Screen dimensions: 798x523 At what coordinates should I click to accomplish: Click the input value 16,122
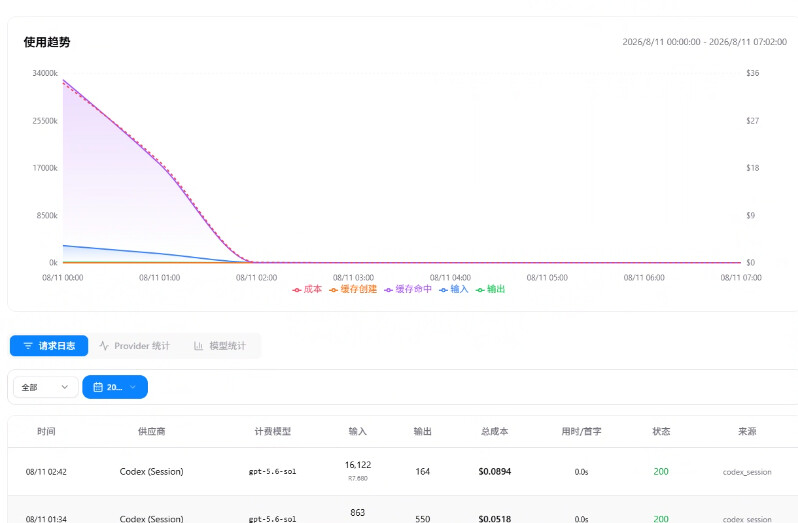coord(358,465)
